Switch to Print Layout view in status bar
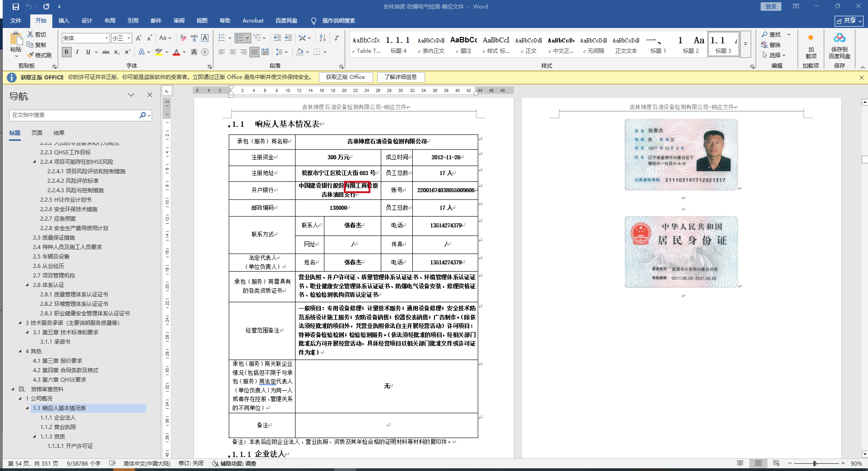This screenshot has height=471, width=868. (x=758, y=463)
